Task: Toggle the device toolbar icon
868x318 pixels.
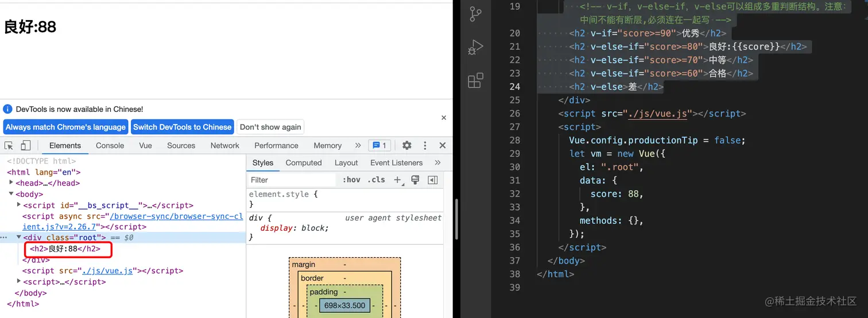Action: [x=26, y=146]
